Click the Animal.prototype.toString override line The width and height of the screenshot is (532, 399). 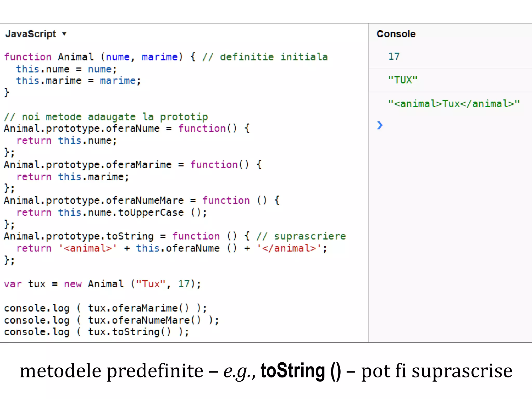pyautogui.click(x=175, y=236)
